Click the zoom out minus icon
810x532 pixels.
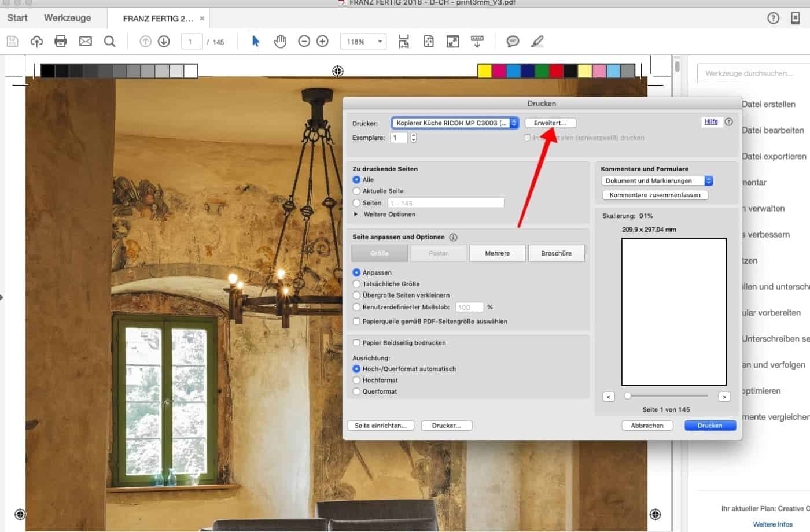pyautogui.click(x=304, y=41)
